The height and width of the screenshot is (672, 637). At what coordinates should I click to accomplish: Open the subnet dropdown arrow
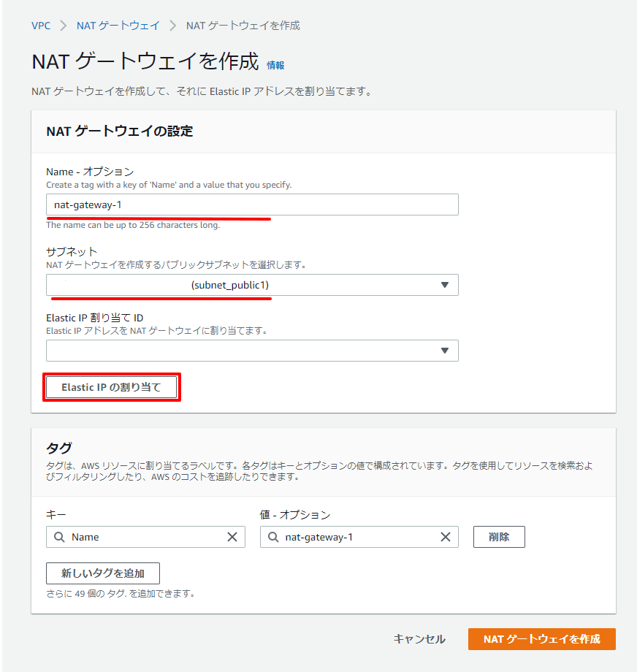coord(445,285)
